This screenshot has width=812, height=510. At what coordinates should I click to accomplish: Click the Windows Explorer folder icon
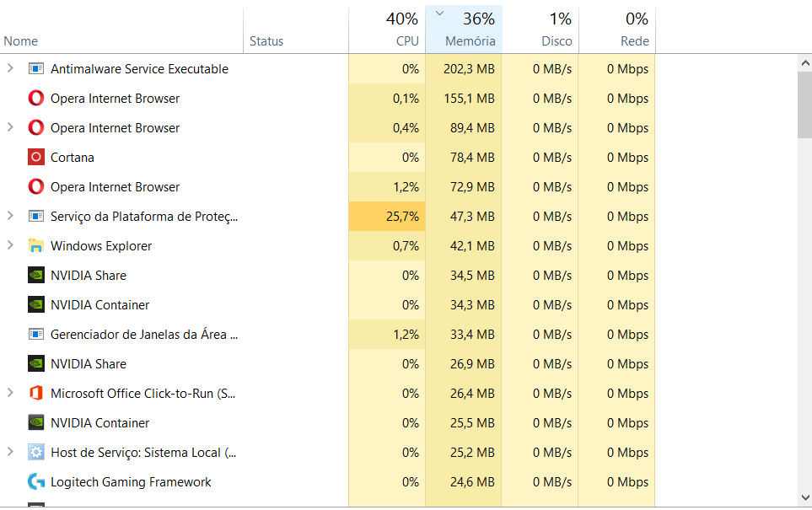click(x=35, y=246)
